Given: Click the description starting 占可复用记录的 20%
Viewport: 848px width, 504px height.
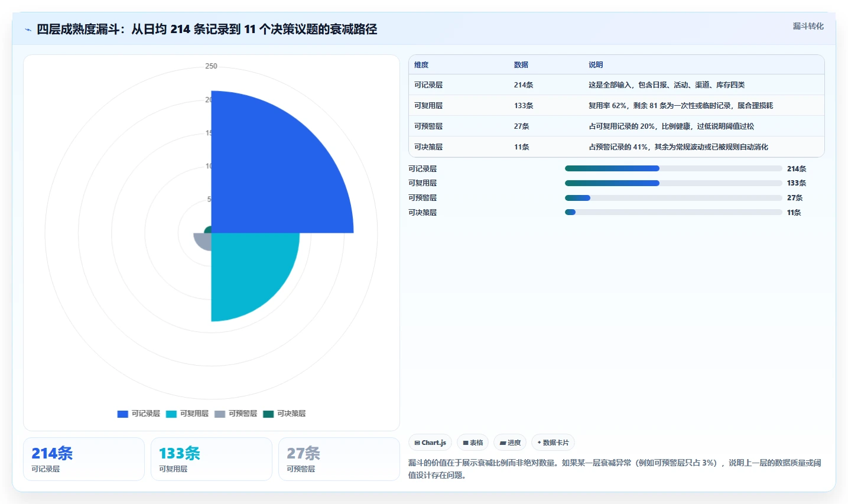Looking at the screenshot, I should pos(671,126).
